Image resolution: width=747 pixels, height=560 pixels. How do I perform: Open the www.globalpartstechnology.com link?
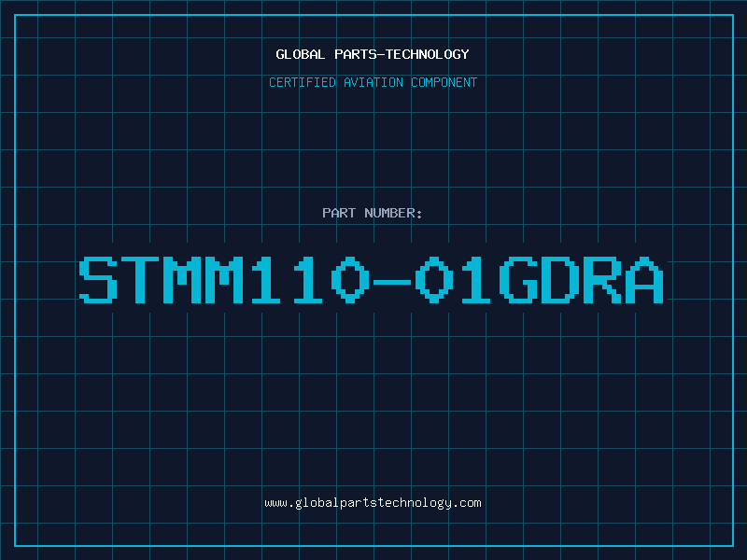click(x=373, y=503)
